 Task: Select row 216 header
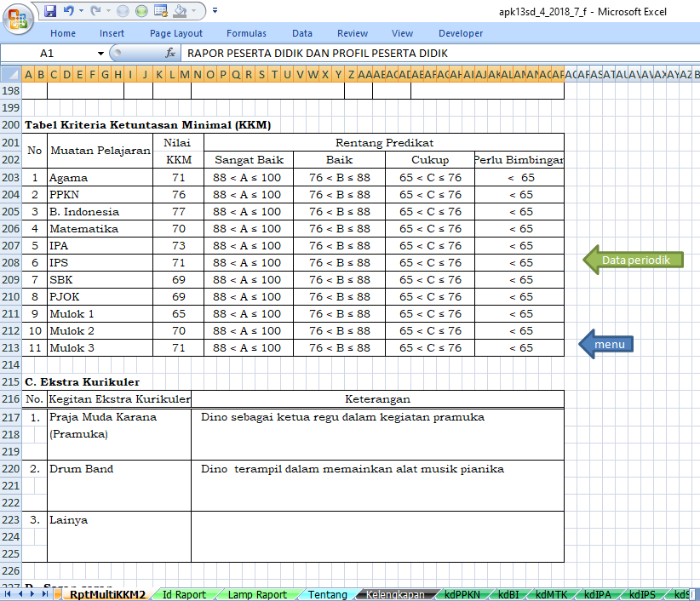click(x=11, y=399)
